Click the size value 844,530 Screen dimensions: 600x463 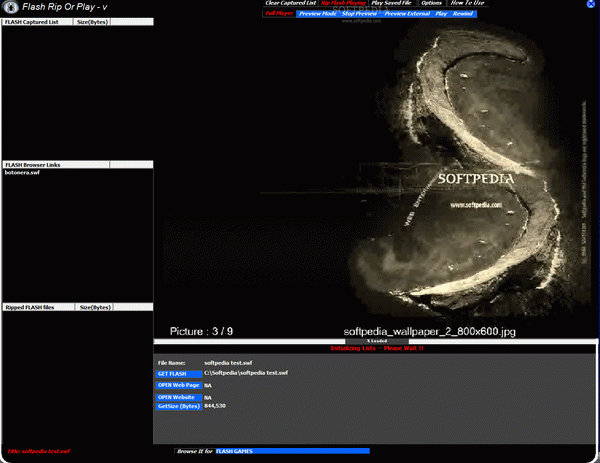pos(215,406)
